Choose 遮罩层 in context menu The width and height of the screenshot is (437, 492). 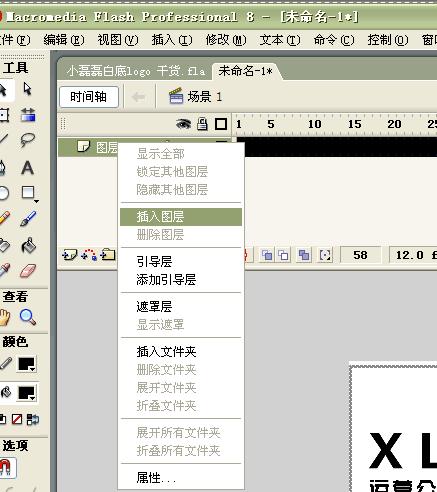[x=181, y=306]
